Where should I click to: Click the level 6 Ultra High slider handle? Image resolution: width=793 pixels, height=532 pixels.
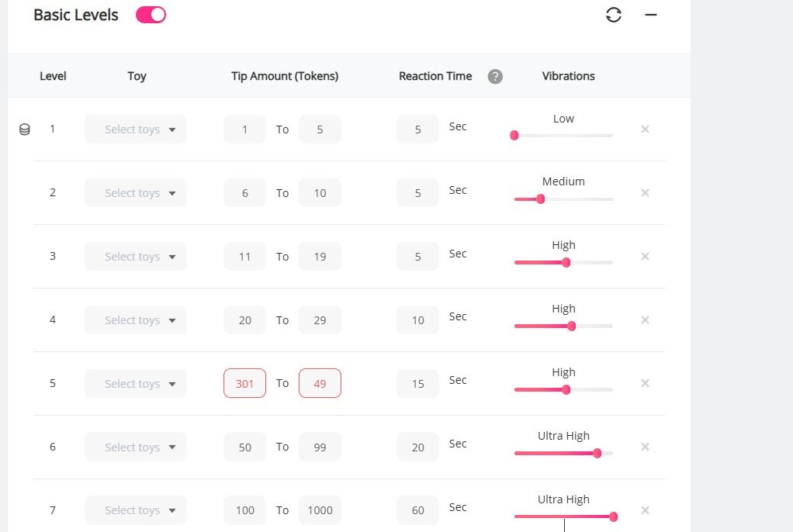click(597, 453)
